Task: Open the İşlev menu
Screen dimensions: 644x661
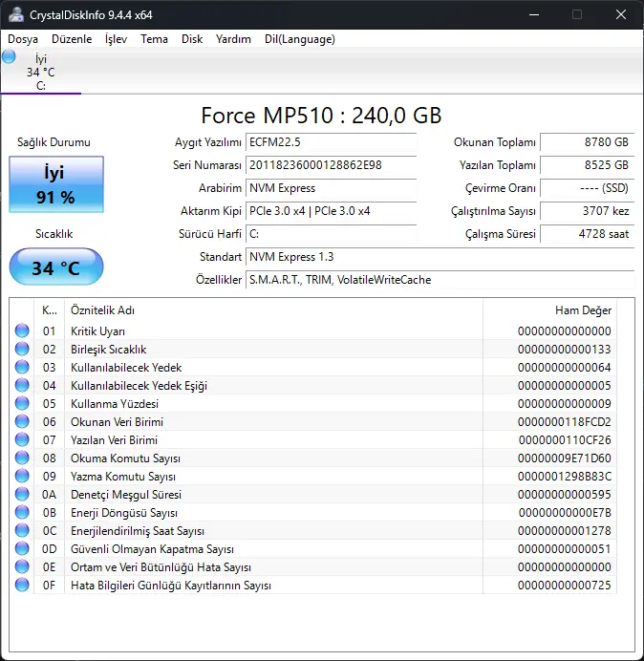Action: click(x=116, y=39)
